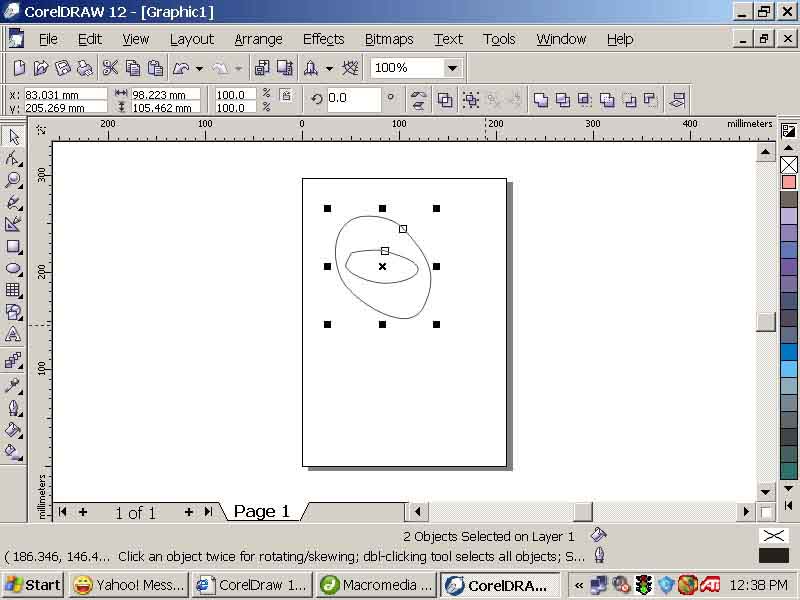The width and height of the screenshot is (800, 600).
Task: Pick the Ellipse tool
Action: [13, 268]
